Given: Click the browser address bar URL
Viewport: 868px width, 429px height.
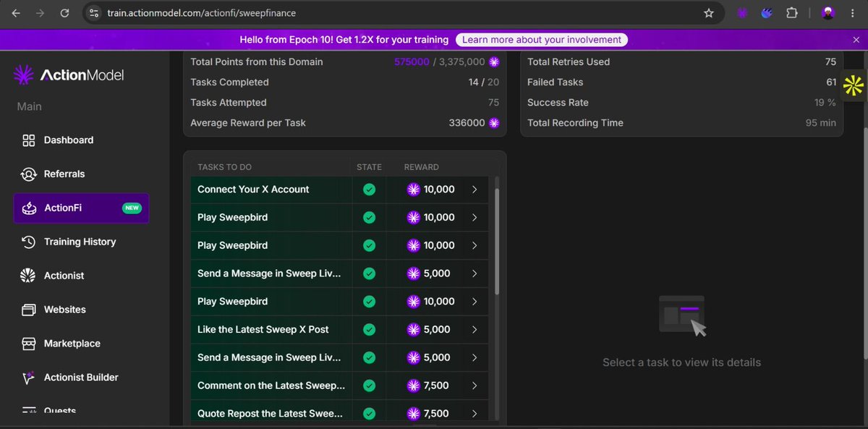Looking at the screenshot, I should pyautogui.click(x=202, y=13).
